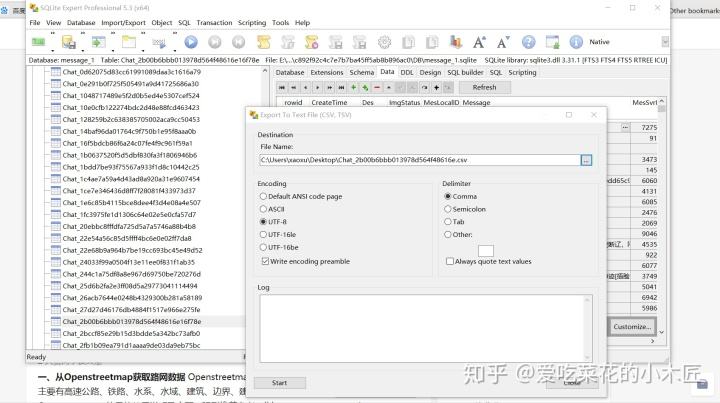Switch to the Schema tab
The width and height of the screenshot is (720, 403).
(361, 73)
